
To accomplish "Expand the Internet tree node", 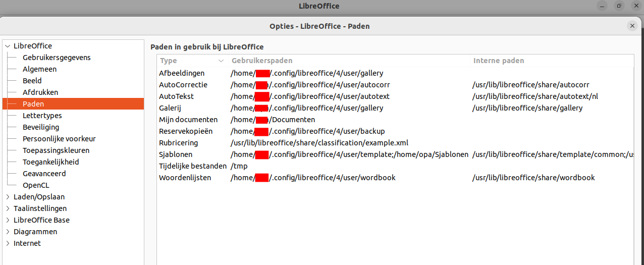I will pos(8,243).
